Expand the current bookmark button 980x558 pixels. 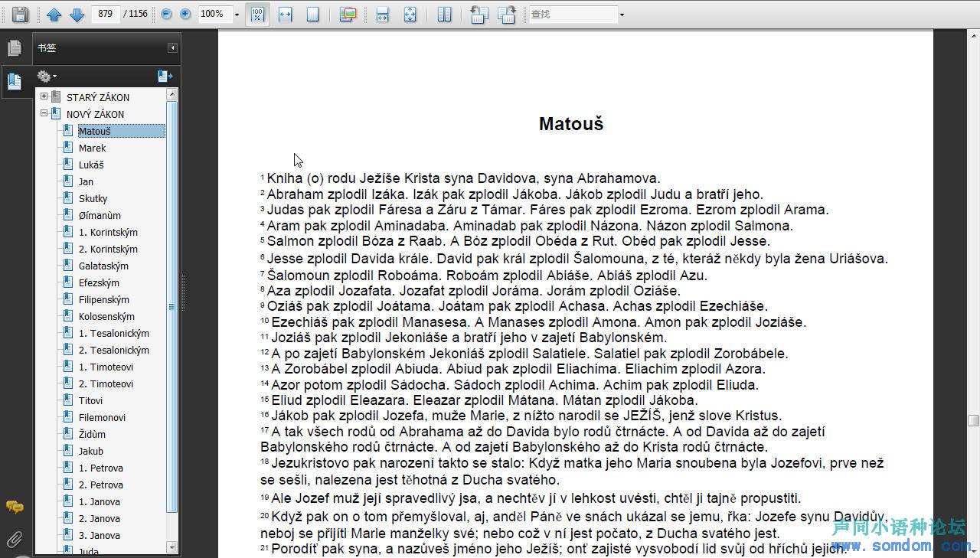click(165, 76)
